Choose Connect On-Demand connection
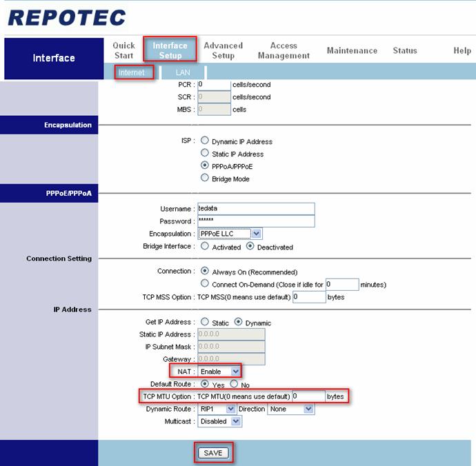The width and height of the screenshot is (476, 466). tap(205, 283)
